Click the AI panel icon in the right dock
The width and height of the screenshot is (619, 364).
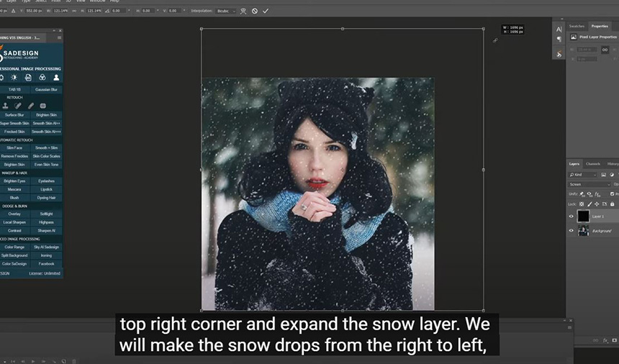[559, 29]
